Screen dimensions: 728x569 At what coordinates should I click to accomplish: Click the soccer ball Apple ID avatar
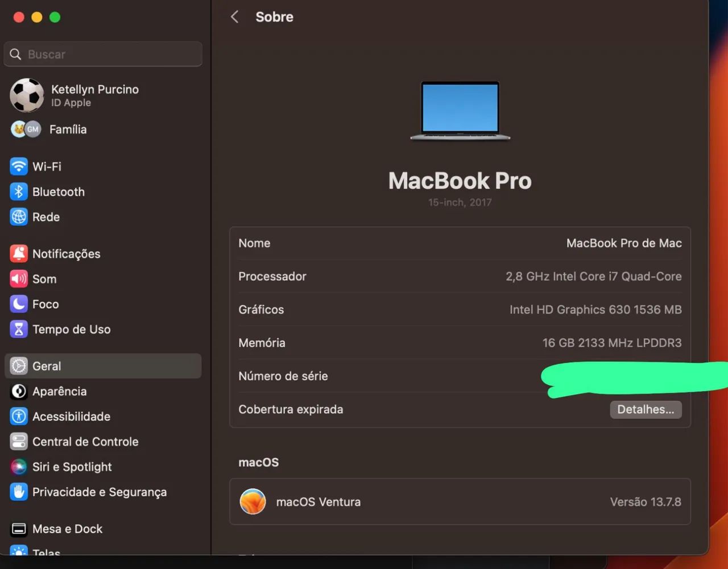coord(27,95)
